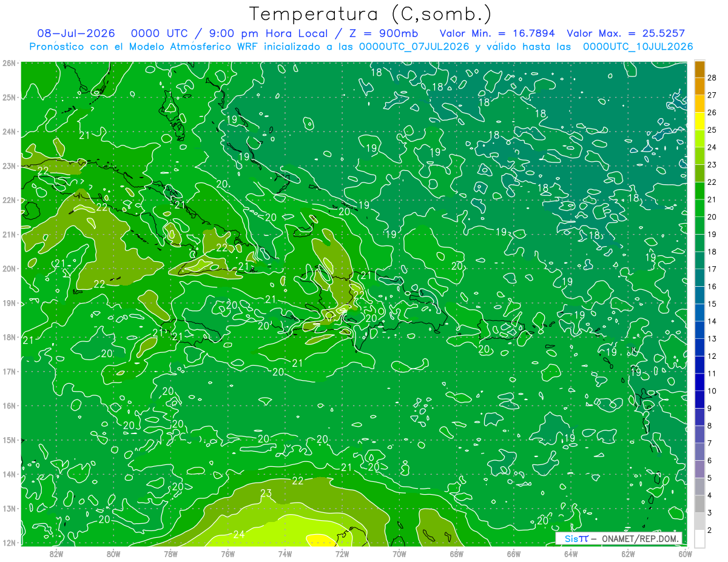Click the "26N" latitude axis label
The height and width of the screenshot is (562, 728).
pyautogui.click(x=8, y=63)
